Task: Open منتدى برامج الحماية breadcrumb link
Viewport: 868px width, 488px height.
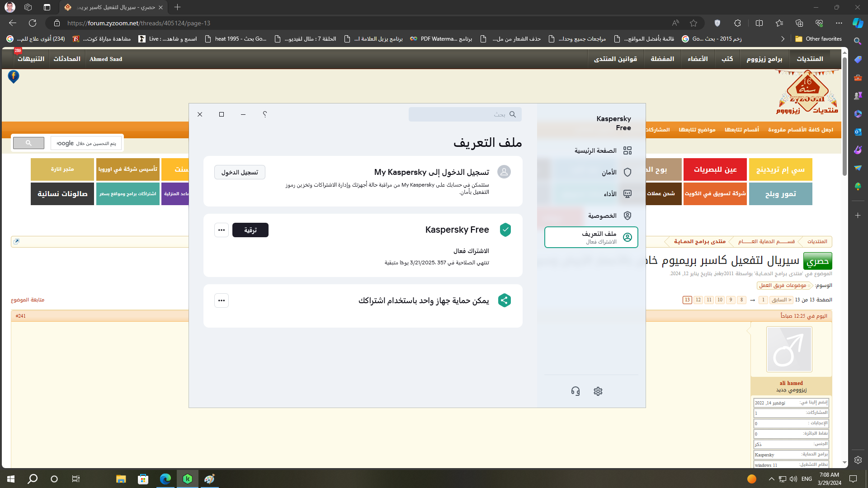Action: click(699, 241)
